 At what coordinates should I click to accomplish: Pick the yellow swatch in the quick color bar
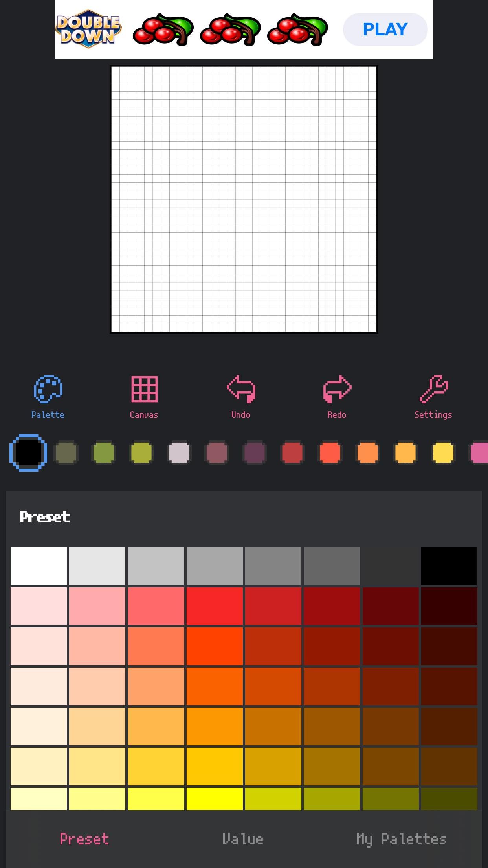(442, 453)
